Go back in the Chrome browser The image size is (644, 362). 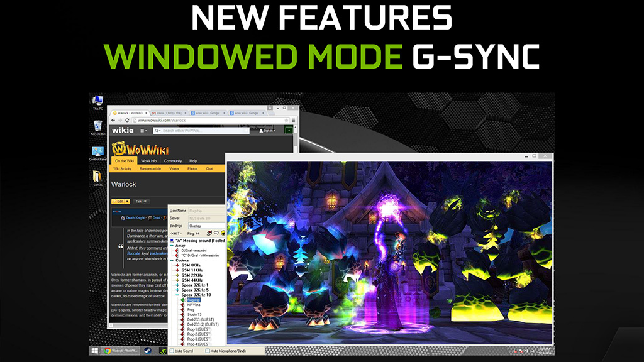coord(113,120)
